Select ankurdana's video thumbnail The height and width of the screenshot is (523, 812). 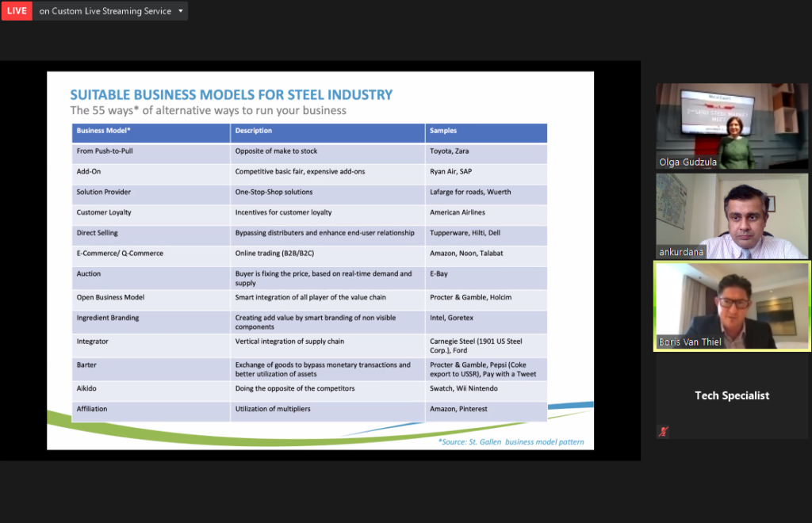pyautogui.click(x=730, y=216)
